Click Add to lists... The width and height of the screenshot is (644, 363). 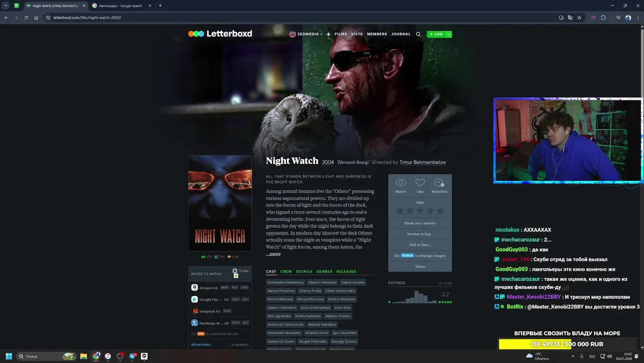coord(420,245)
